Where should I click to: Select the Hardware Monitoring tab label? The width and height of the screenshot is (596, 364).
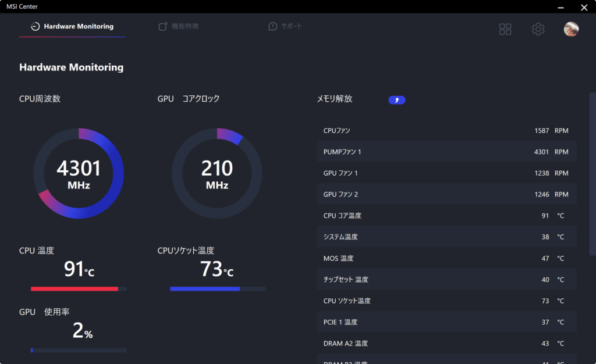click(x=79, y=27)
